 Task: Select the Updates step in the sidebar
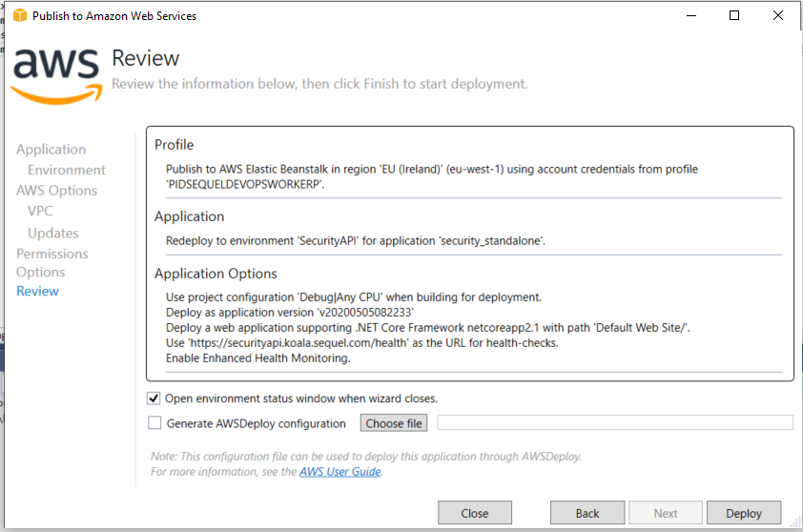coord(53,233)
